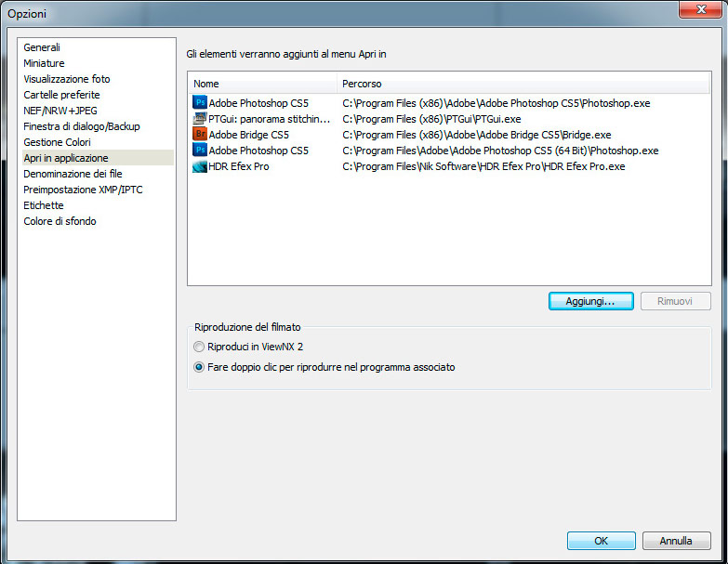Click the Adobe Bridge CS5 icon
Screen dimensions: 728x564
(200, 135)
